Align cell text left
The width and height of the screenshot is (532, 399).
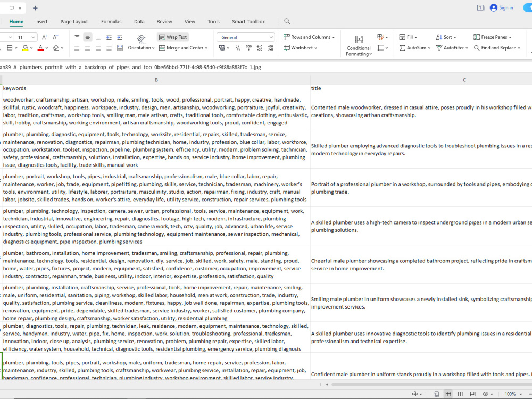pos(77,48)
